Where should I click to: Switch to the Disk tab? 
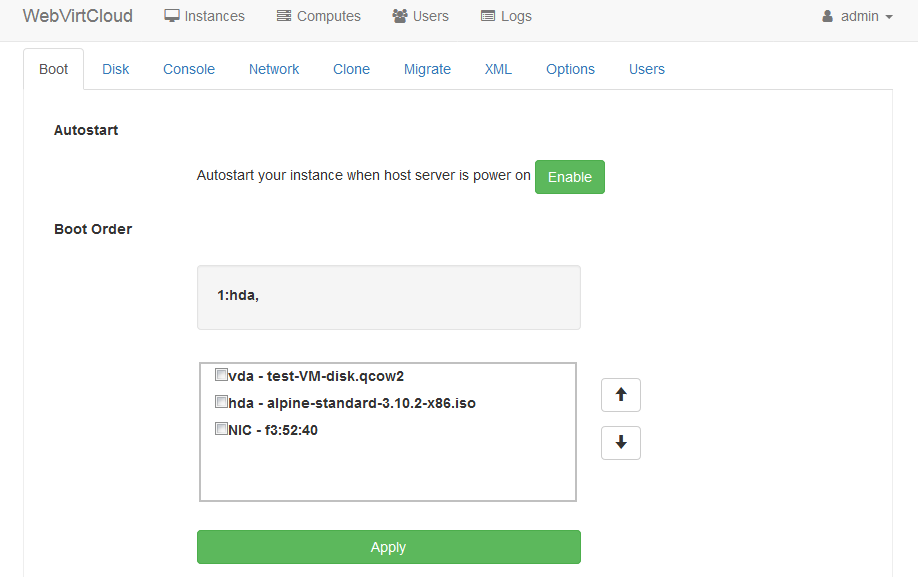coord(116,69)
